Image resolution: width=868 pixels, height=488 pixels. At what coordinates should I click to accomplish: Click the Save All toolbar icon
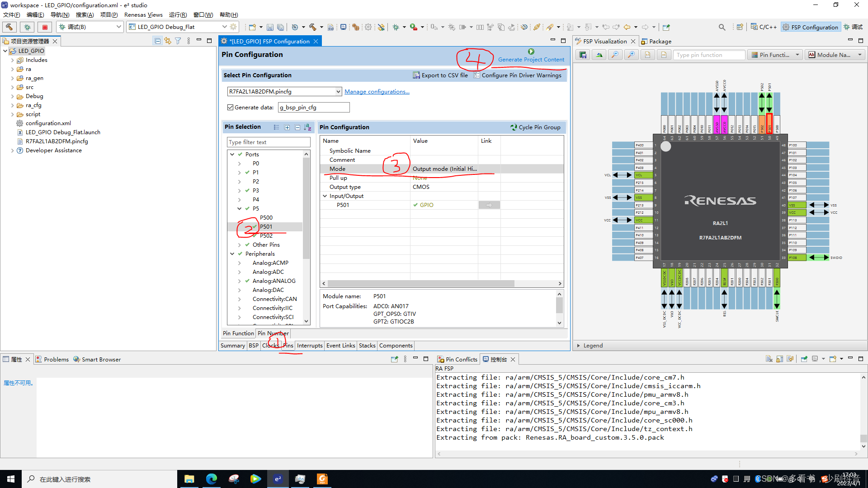tap(280, 27)
